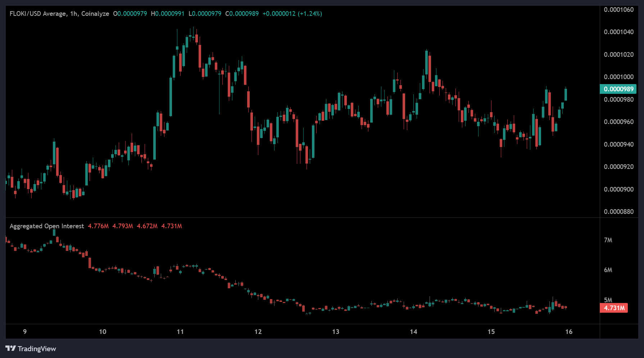Viewport: 644px width, 358px height.
Task: Click the 4.776M open interest value
Action: 98,226
